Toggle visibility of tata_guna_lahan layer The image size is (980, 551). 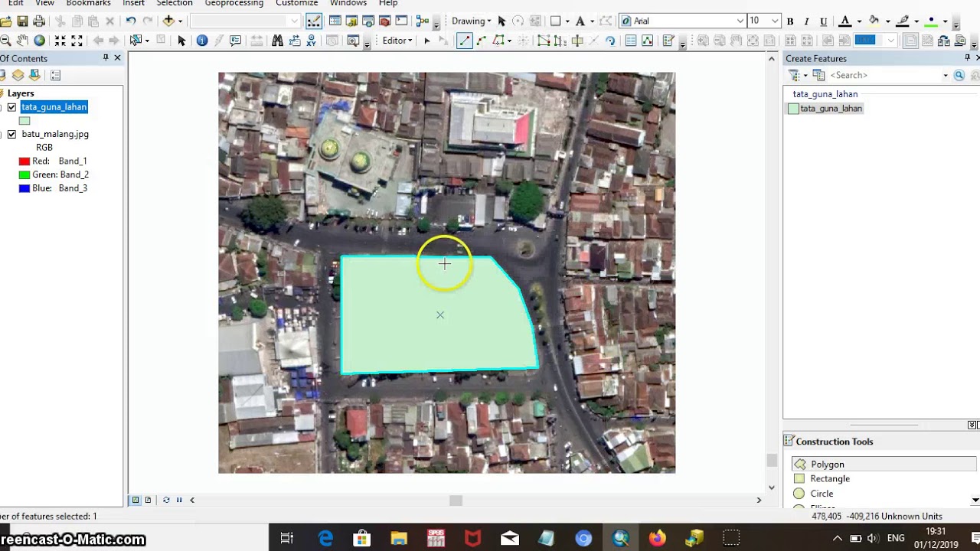(x=11, y=107)
